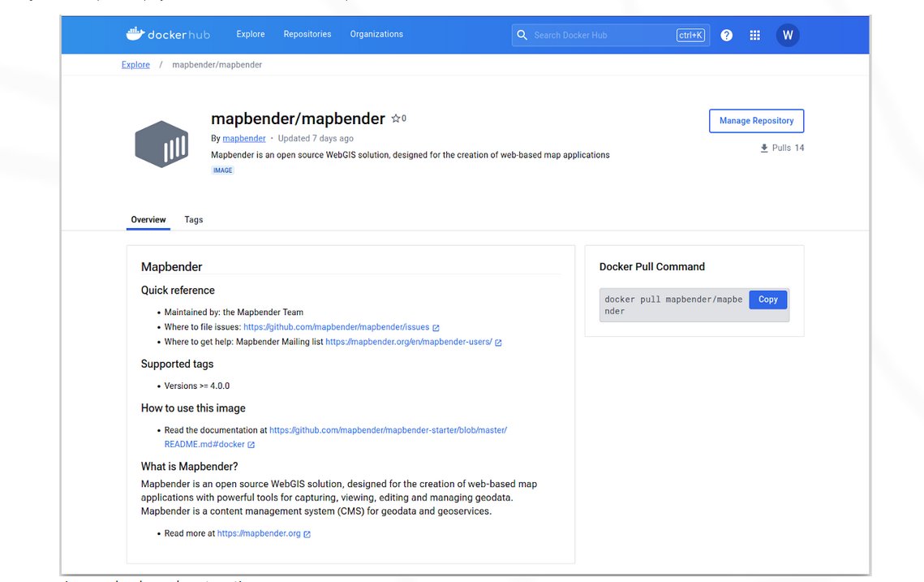This screenshot has height=582, width=924.
Task: Open Organizations in the top navigation
Action: (376, 34)
